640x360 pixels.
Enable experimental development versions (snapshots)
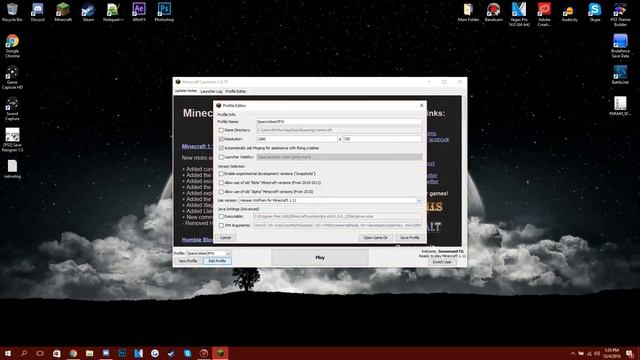(x=221, y=174)
